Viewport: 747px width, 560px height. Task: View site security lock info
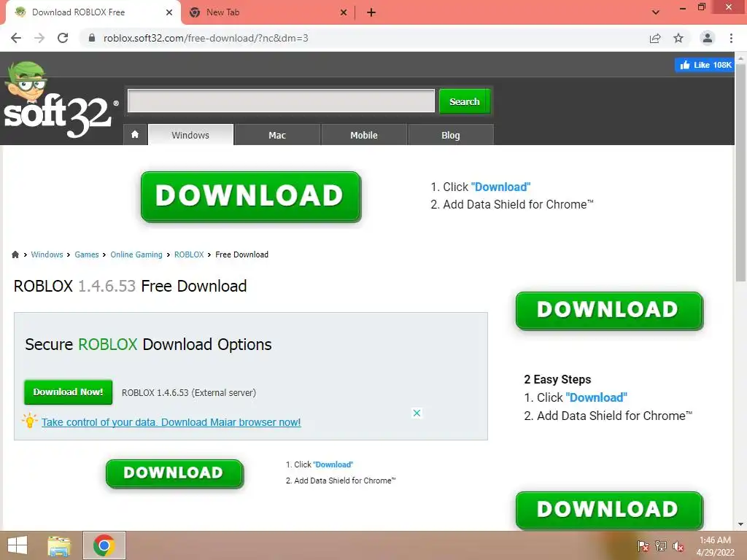coord(92,38)
